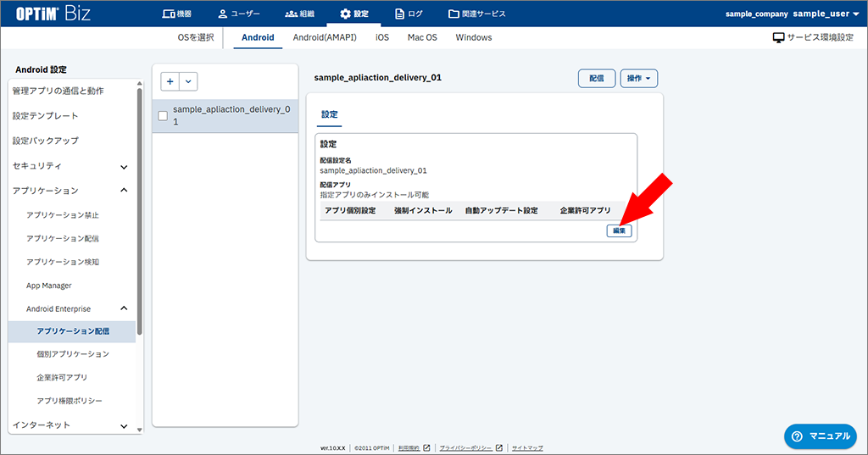Open the 機器 devices menu
The image size is (868, 455).
tap(176, 14)
